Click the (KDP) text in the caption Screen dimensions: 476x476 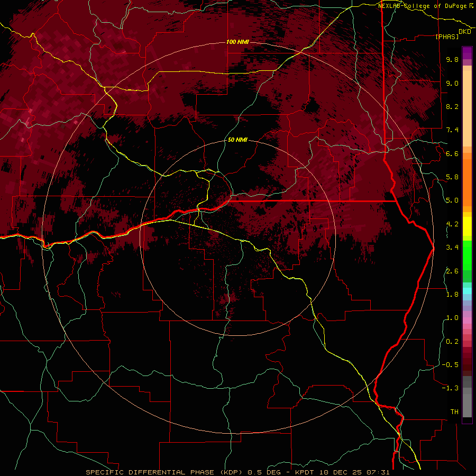(x=230, y=472)
